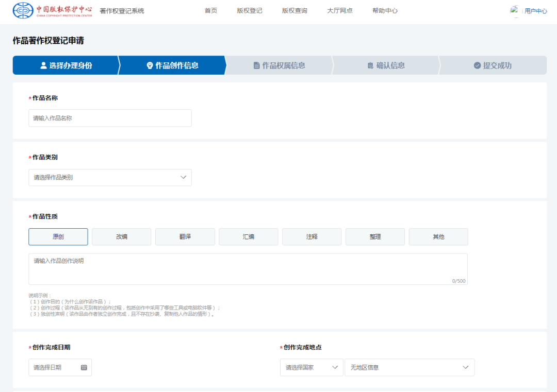The height and width of the screenshot is (392, 557).
Task: Click the user avatar near 用户中心
Action: (x=515, y=10)
